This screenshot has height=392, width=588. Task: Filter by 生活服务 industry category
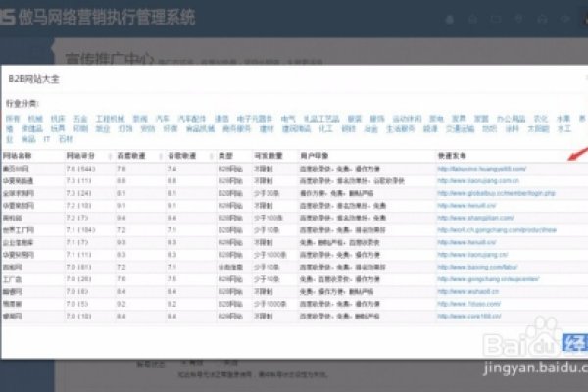(x=400, y=129)
